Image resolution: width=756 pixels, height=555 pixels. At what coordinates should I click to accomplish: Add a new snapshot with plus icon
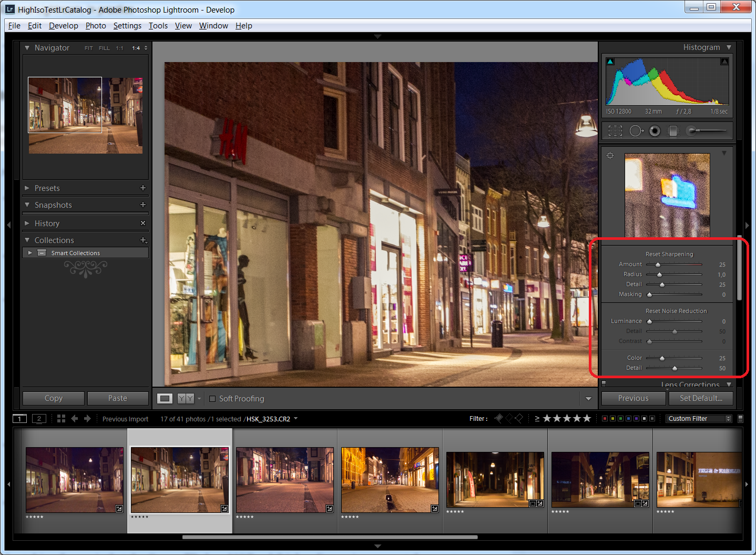point(142,205)
